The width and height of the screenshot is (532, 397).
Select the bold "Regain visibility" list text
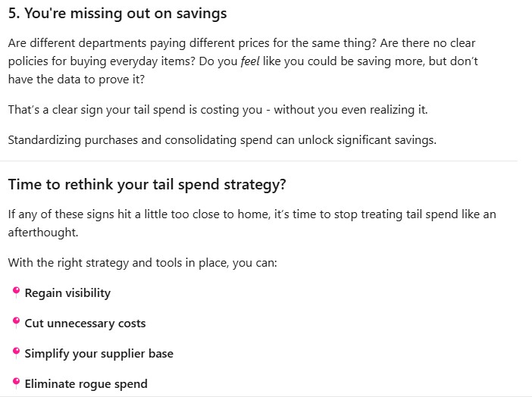pos(67,293)
